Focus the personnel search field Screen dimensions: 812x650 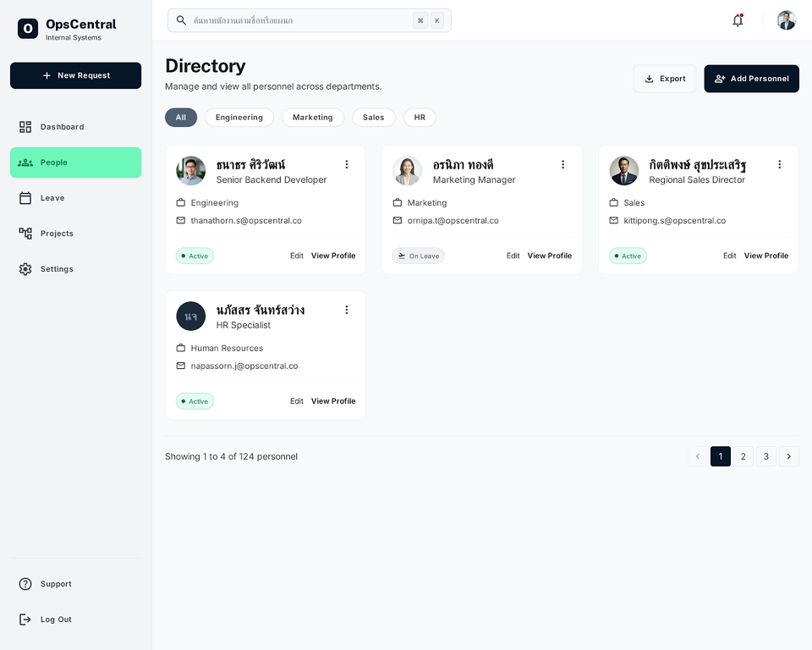310,20
